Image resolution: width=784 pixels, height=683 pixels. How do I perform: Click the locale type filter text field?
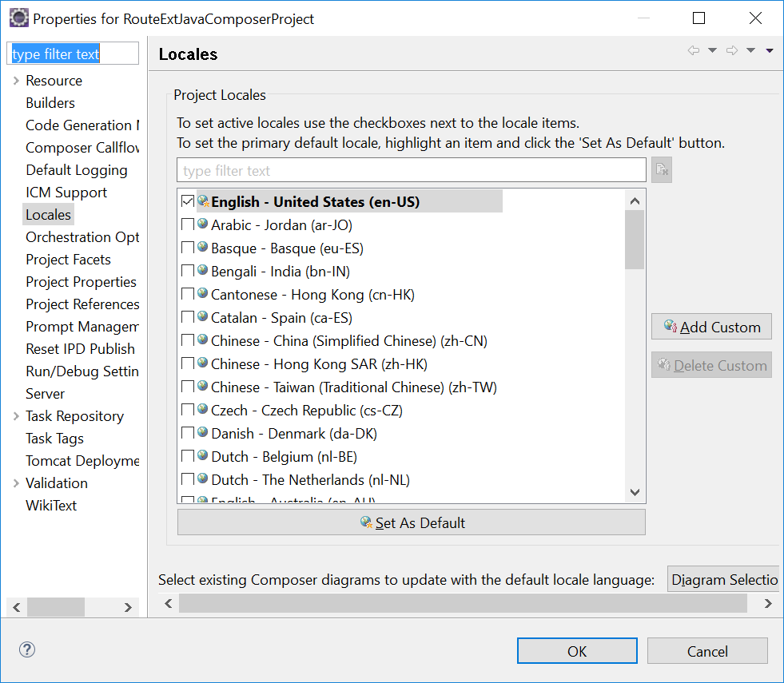[411, 170]
